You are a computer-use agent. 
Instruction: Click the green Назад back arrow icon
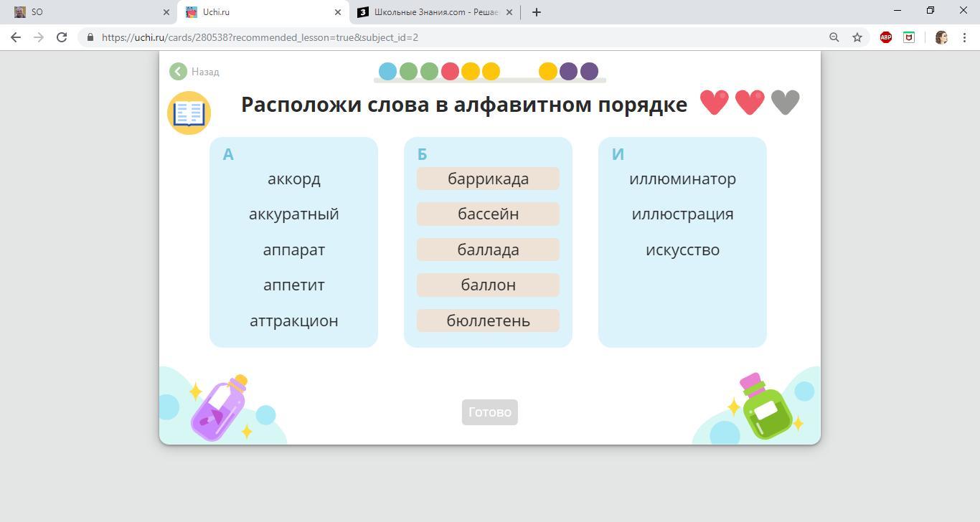click(178, 72)
